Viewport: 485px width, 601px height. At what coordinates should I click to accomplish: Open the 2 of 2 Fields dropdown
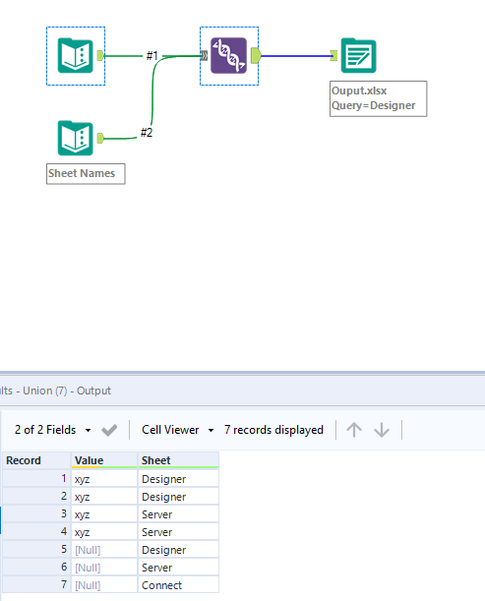[53, 430]
